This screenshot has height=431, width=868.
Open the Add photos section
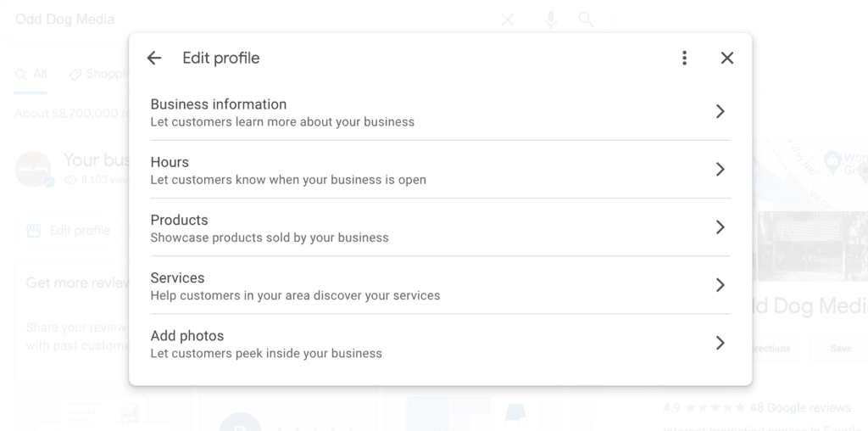[x=440, y=344]
